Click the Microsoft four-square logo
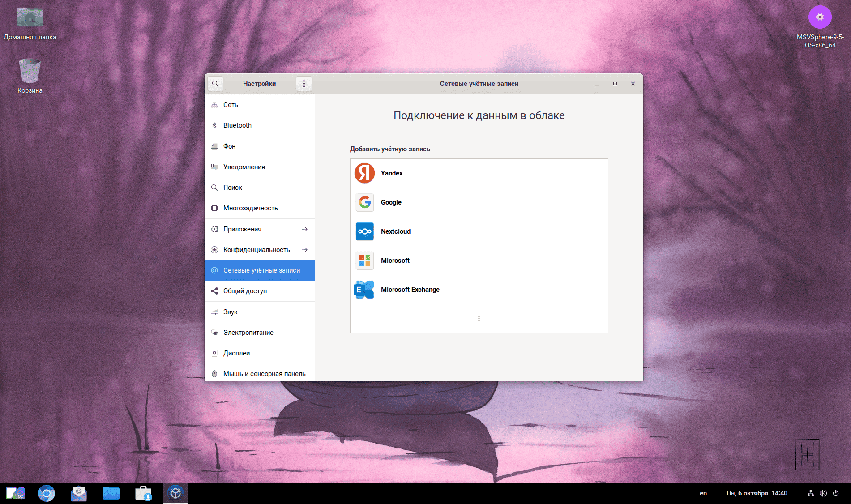The width and height of the screenshot is (851, 504). click(x=364, y=261)
